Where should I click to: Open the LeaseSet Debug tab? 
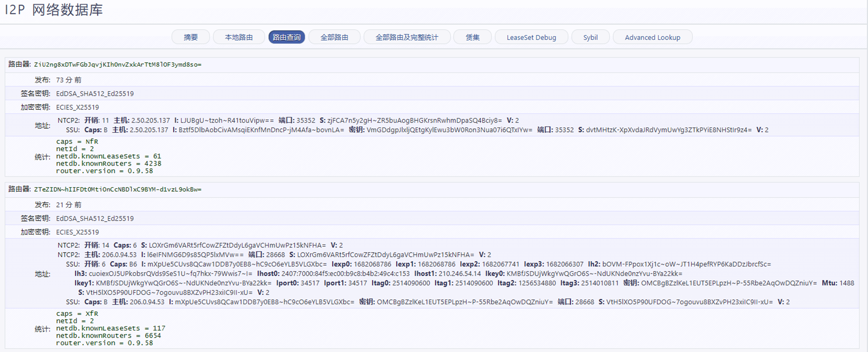pos(531,37)
